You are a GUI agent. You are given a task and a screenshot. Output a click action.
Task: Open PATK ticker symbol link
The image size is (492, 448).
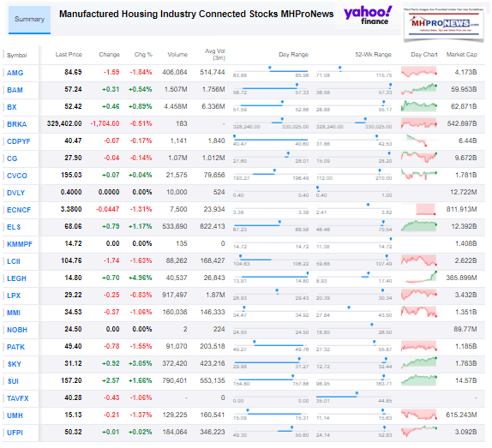point(15,347)
